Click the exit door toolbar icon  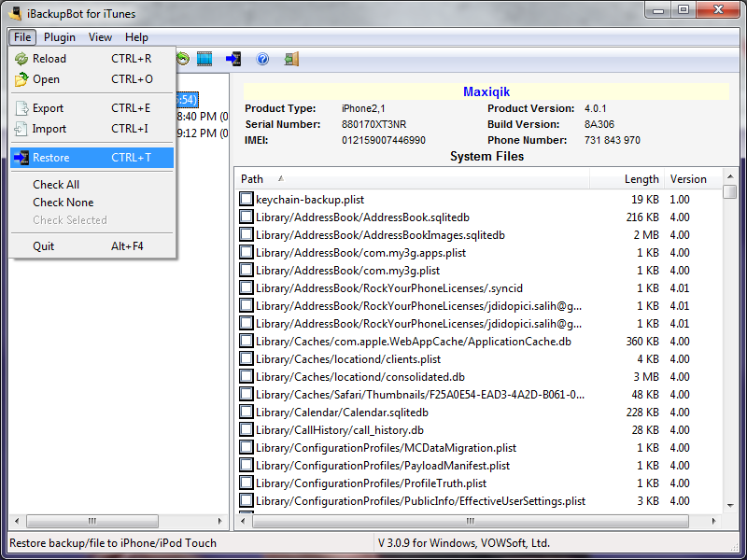pos(291,59)
